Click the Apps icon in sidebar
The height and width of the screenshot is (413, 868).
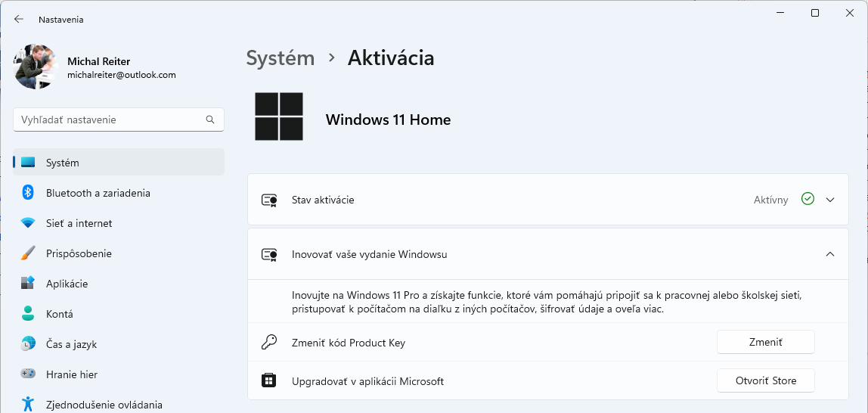click(x=28, y=284)
